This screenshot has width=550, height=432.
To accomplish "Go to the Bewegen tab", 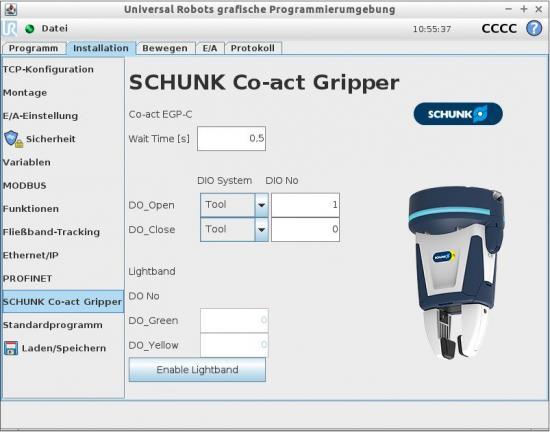I will [x=165, y=48].
